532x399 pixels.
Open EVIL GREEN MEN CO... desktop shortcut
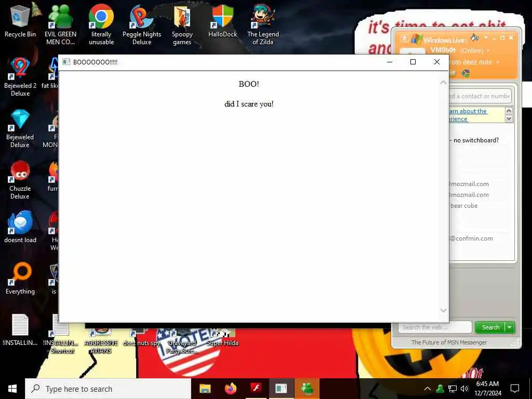click(60, 24)
